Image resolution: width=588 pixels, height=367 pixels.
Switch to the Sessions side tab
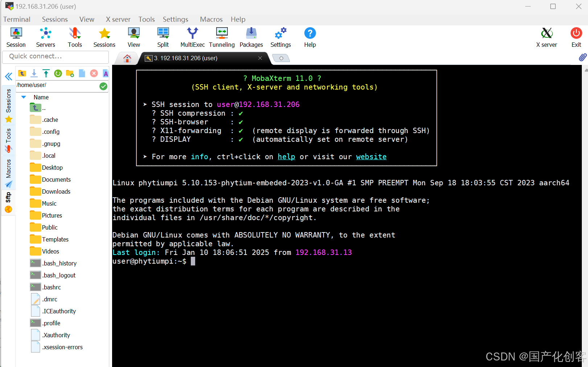[9, 105]
